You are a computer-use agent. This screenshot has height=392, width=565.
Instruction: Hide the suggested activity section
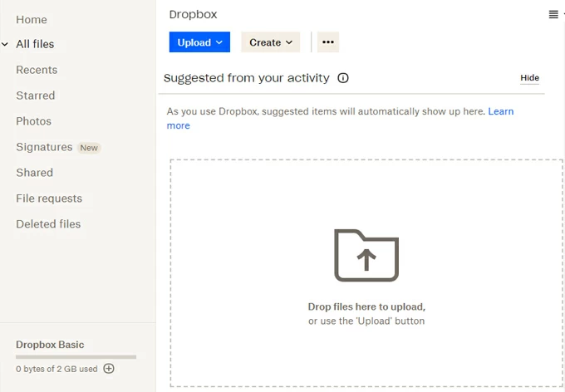coord(529,78)
